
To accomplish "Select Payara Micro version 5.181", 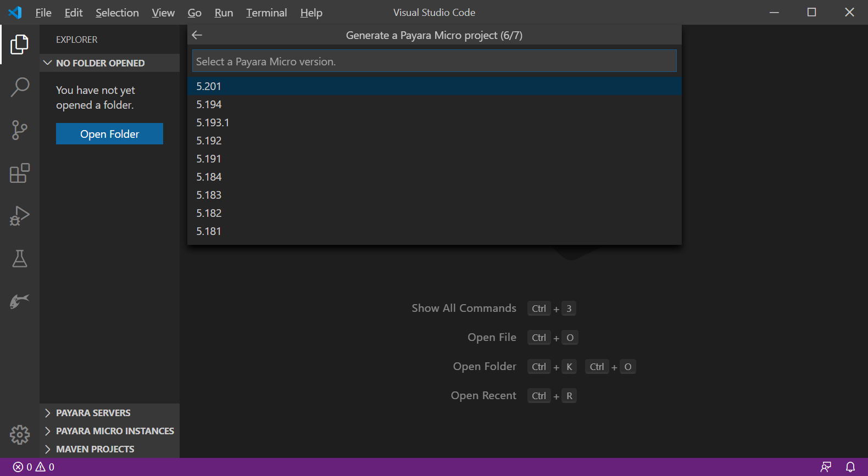I will pos(434,231).
